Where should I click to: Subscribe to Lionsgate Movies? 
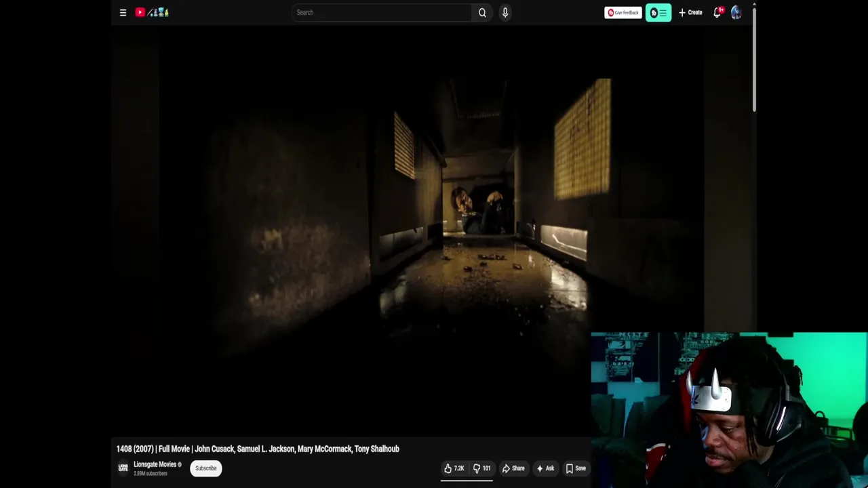coord(205,468)
